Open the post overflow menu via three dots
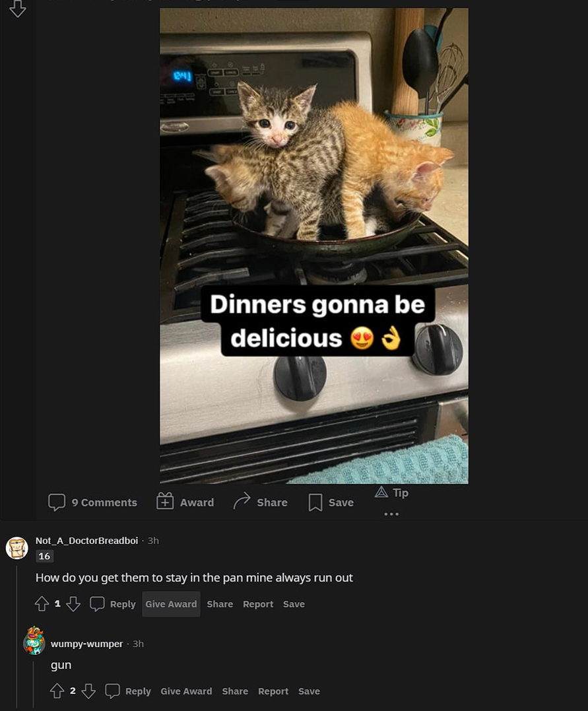 coord(391,514)
